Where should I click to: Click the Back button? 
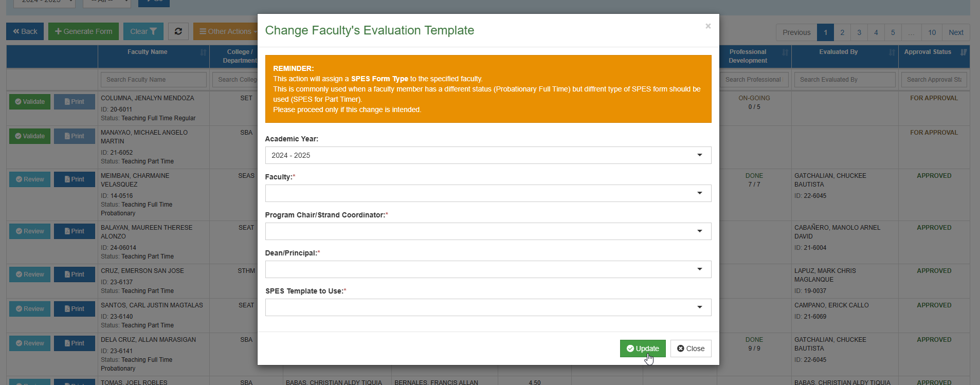(25, 31)
